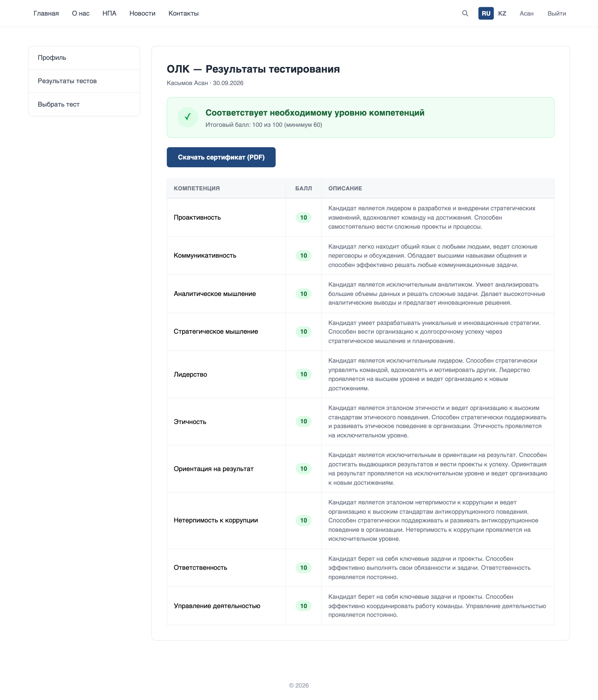Select the Проактивность competency cell
The width and height of the screenshot is (598, 700).
coord(226,217)
